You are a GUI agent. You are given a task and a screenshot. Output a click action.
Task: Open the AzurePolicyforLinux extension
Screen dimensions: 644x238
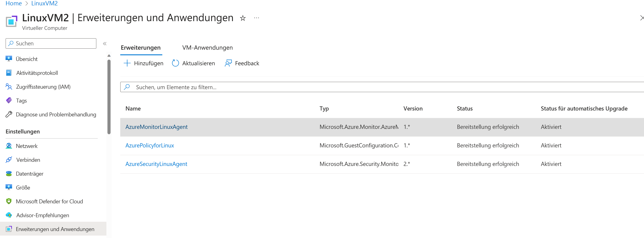click(149, 145)
